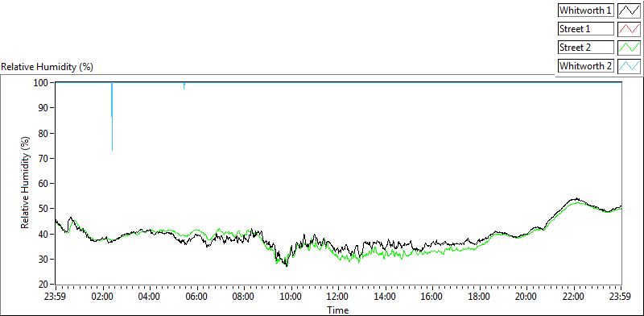Select the Whitworth 1 legend label
This screenshot has width=644, height=316.
point(586,10)
